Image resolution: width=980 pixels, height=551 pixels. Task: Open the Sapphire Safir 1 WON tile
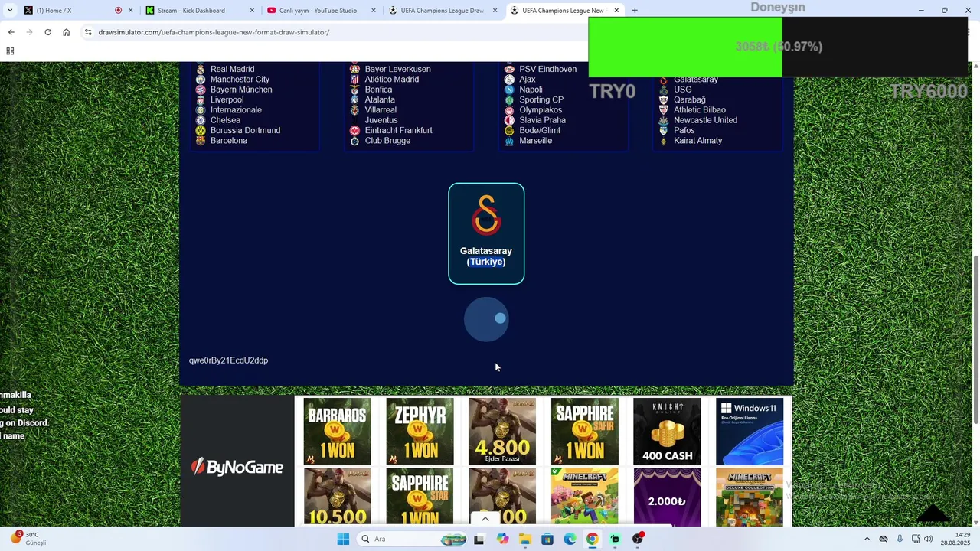coord(584,431)
